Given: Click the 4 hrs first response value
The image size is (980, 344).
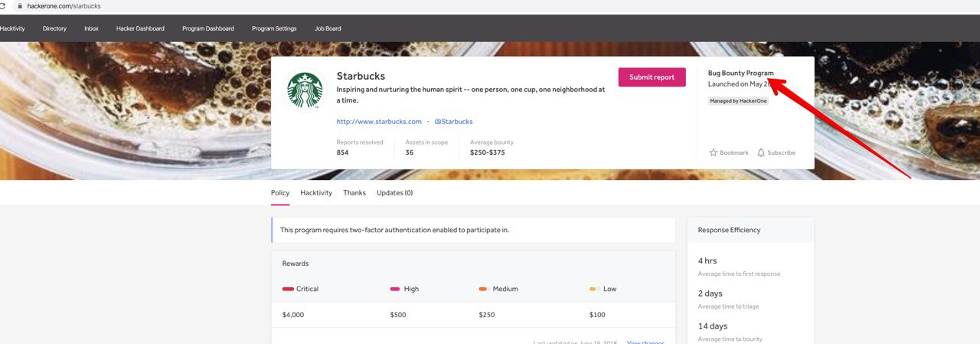Looking at the screenshot, I should click(706, 261).
